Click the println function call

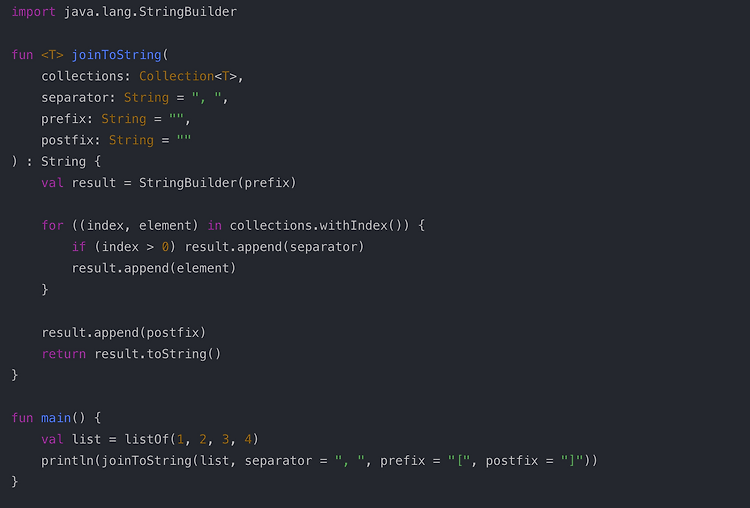click(x=67, y=461)
